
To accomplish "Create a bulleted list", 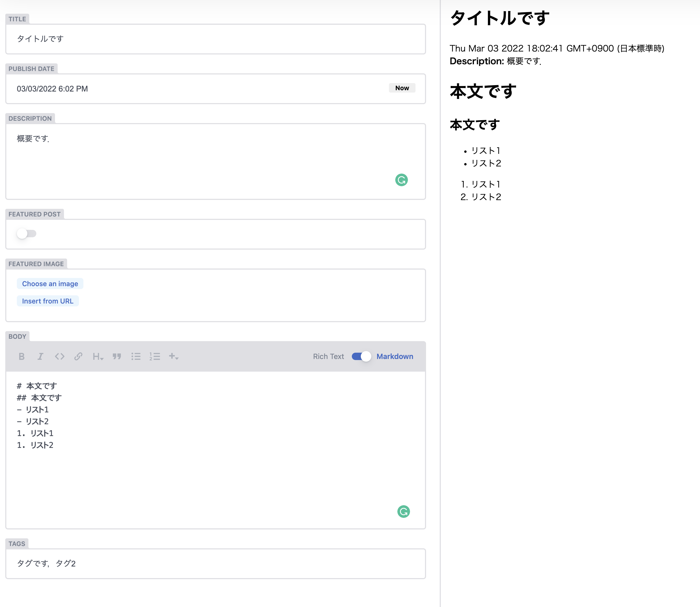I will [136, 356].
